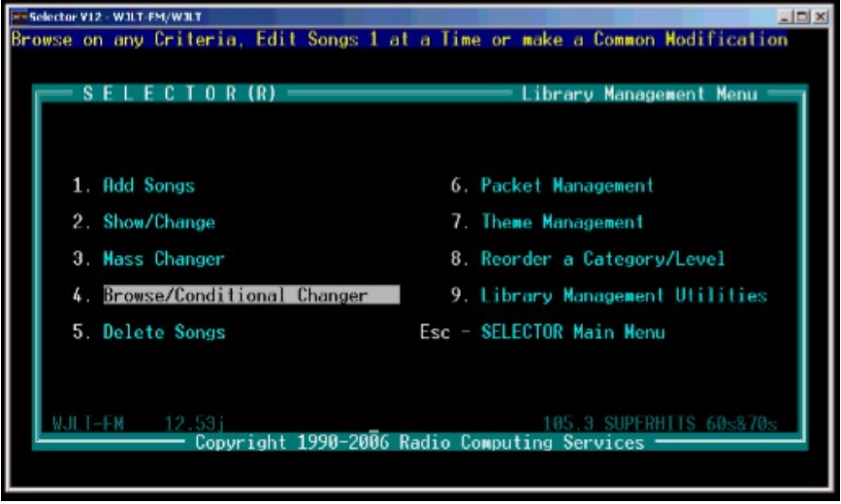Open Packet Management
The height and width of the screenshot is (504, 841).
click(566, 186)
